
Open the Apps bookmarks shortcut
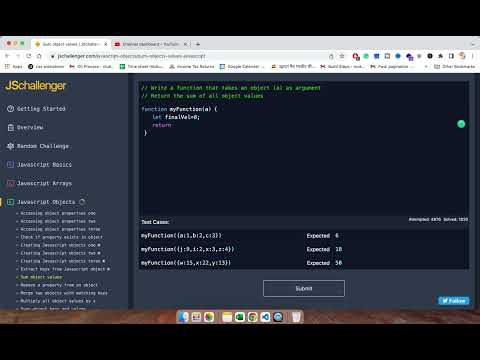(14, 67)
